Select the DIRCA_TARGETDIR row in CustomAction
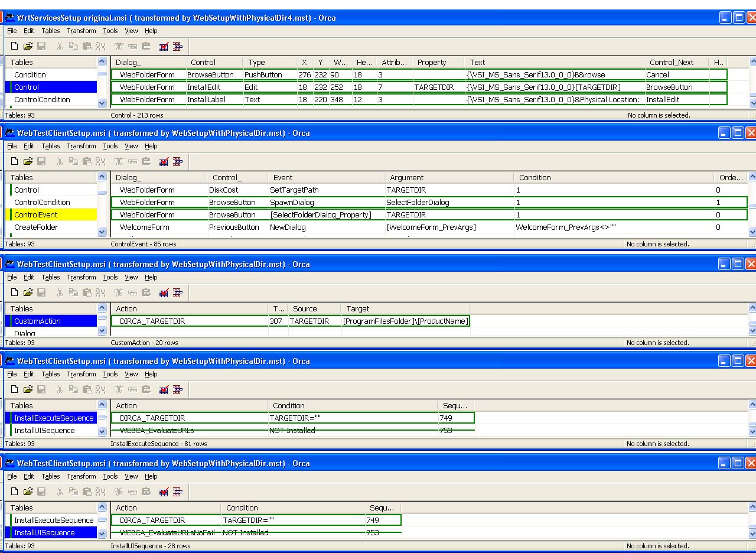Image resolution: width=756 pixels, height=553 pixels. [148, 321]
